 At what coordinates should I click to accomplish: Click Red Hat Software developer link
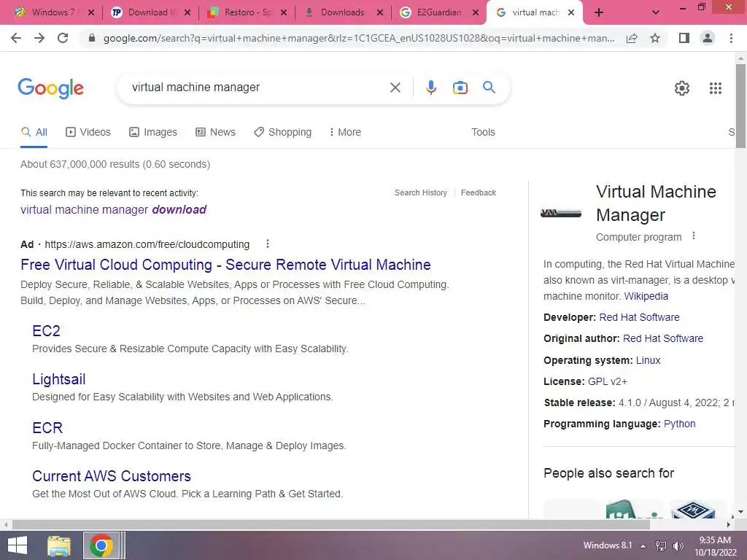639,317
